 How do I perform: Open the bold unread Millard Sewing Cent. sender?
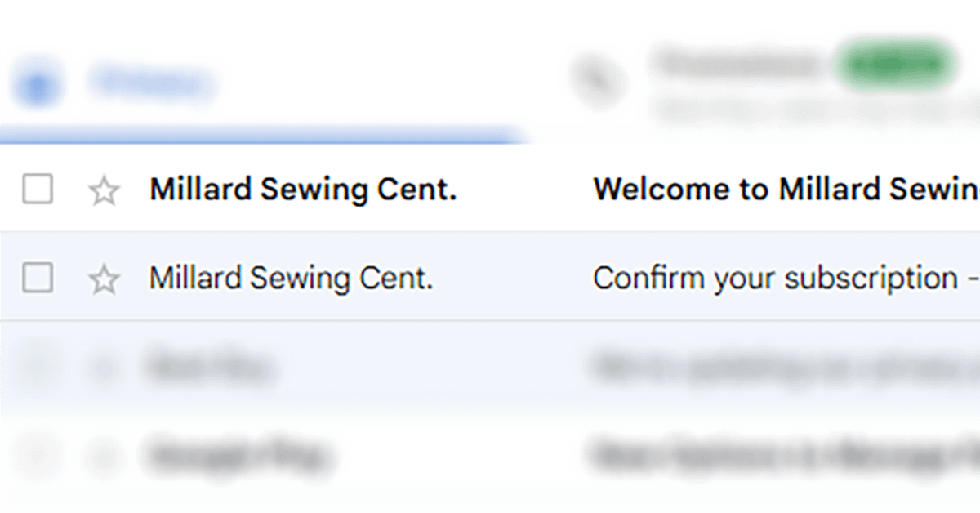pos(303,190)
